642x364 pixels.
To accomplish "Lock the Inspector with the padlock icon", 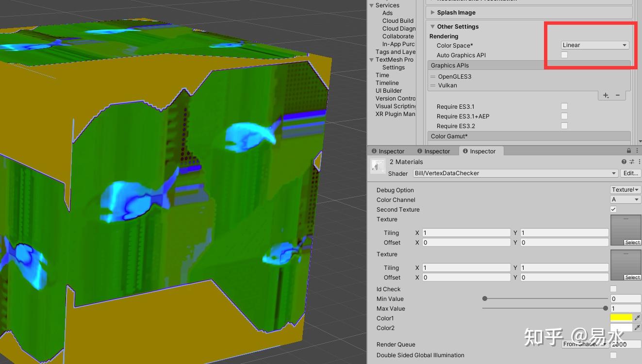I will click(629, 150).
